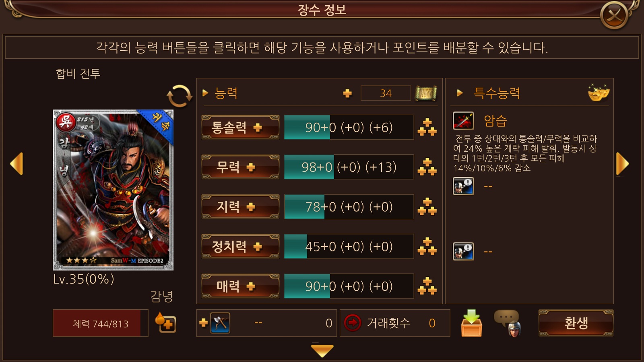Click the 무력 stat button
Screen dimensions: 644x362
pos(240,167)
